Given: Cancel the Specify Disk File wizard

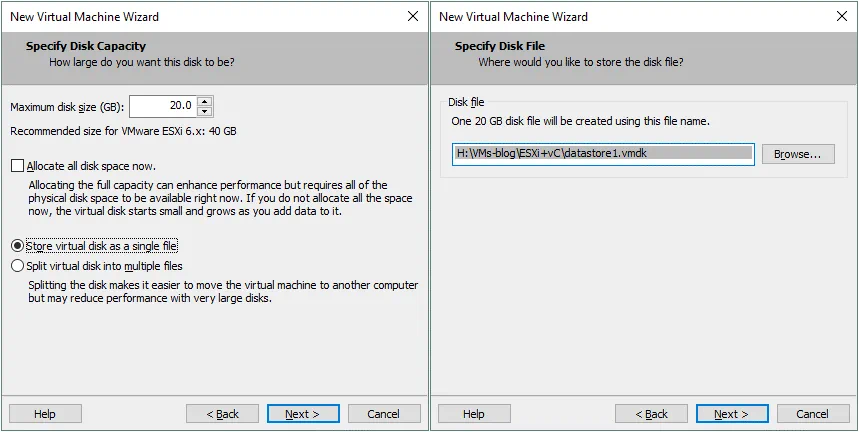Looking at the screenshot, I should pos(812,414).
